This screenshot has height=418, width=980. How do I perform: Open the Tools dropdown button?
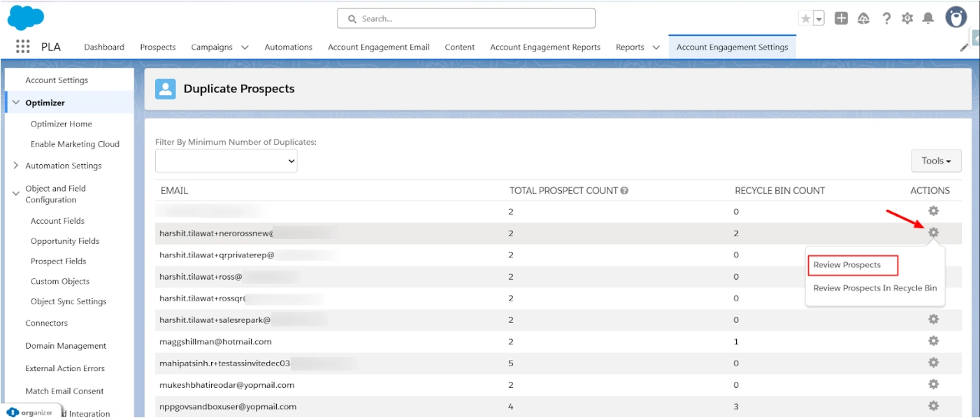click(x=936, y=161)
